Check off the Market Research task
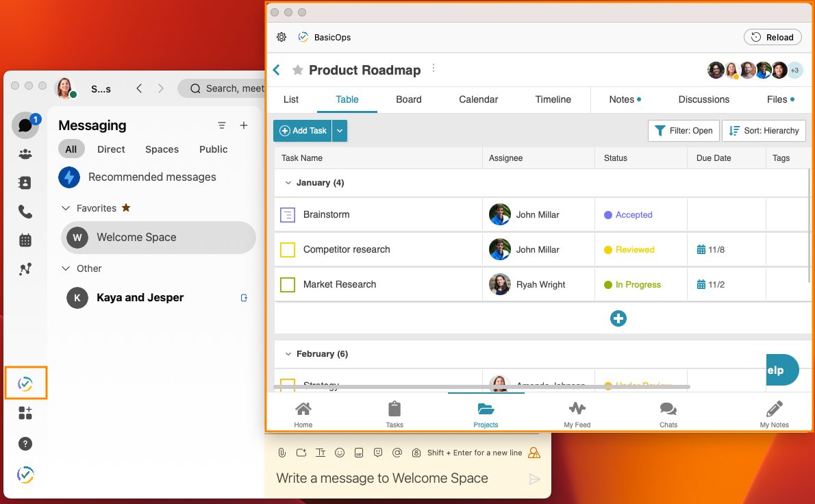 point(288,285)
